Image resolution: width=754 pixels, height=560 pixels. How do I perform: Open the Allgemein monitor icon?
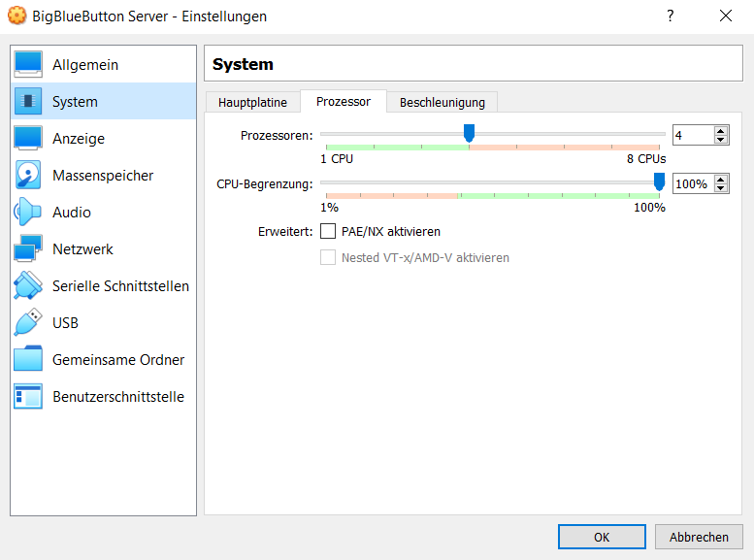[28, 64]
